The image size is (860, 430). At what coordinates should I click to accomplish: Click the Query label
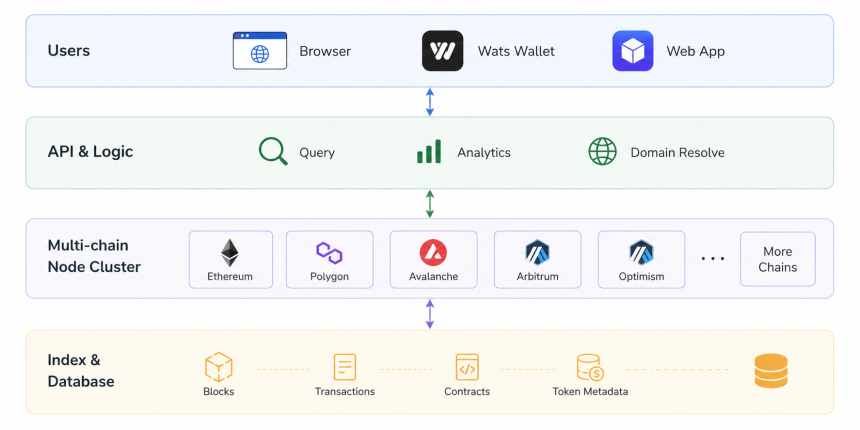[x=317, y=152]
